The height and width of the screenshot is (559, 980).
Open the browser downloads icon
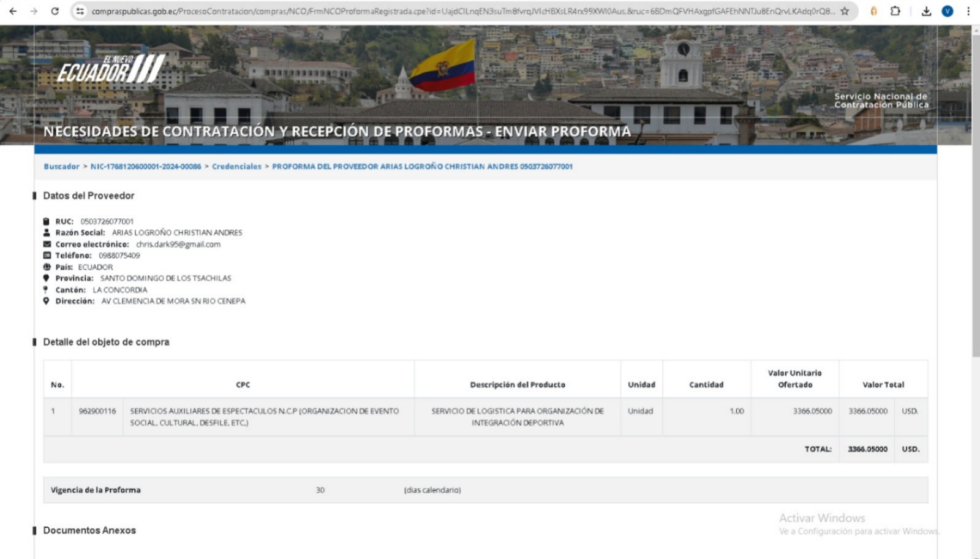tap(926, 11)
